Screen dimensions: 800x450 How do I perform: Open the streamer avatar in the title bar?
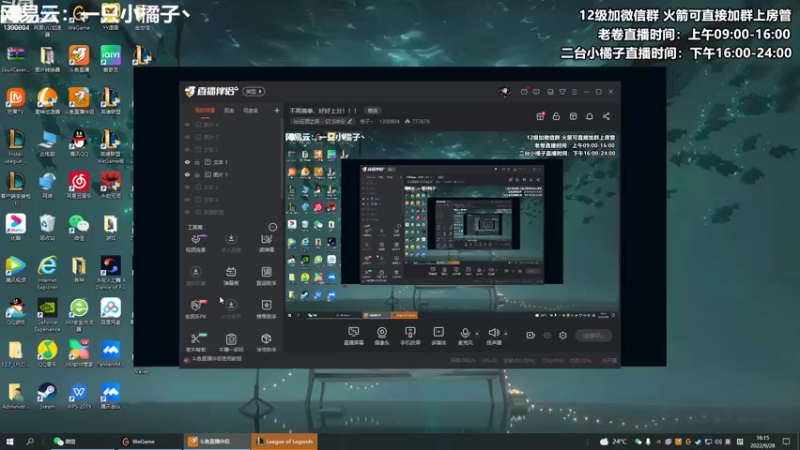(x=504, y=92)
